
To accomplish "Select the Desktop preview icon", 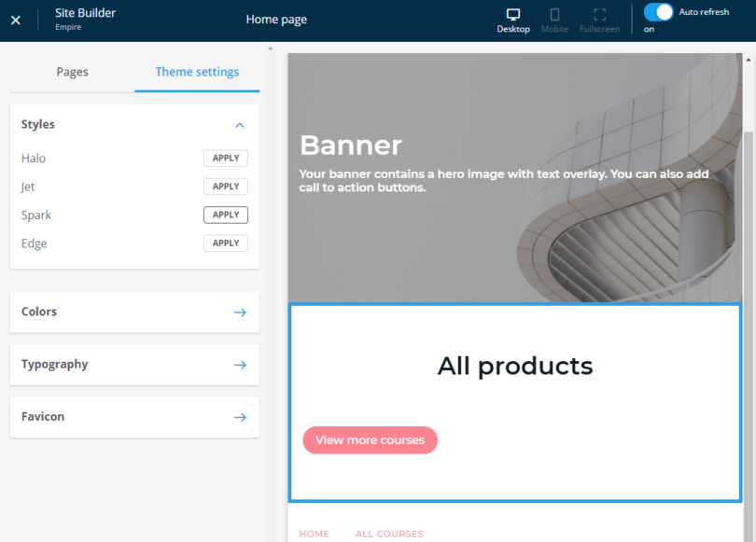I will point(512,19).
